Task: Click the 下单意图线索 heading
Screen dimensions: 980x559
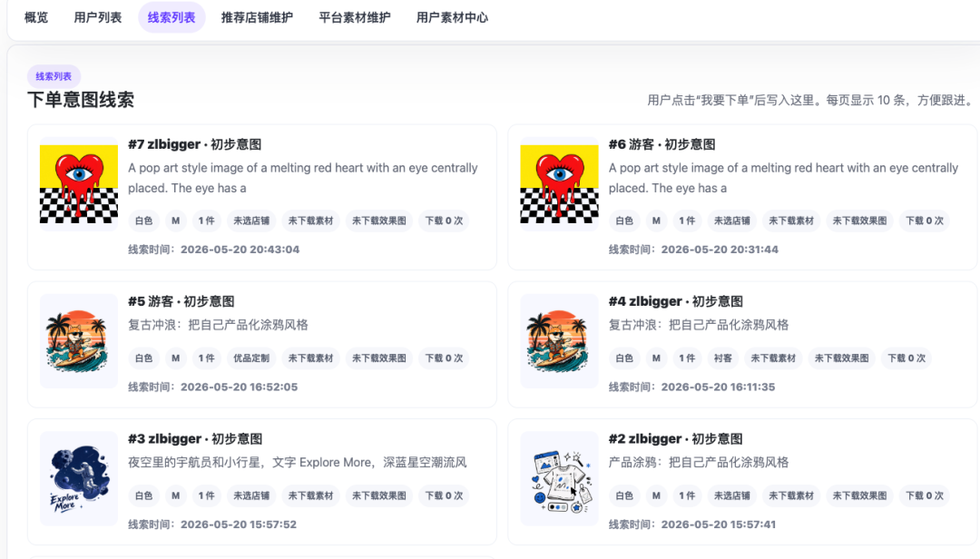Action: (81, 100)
